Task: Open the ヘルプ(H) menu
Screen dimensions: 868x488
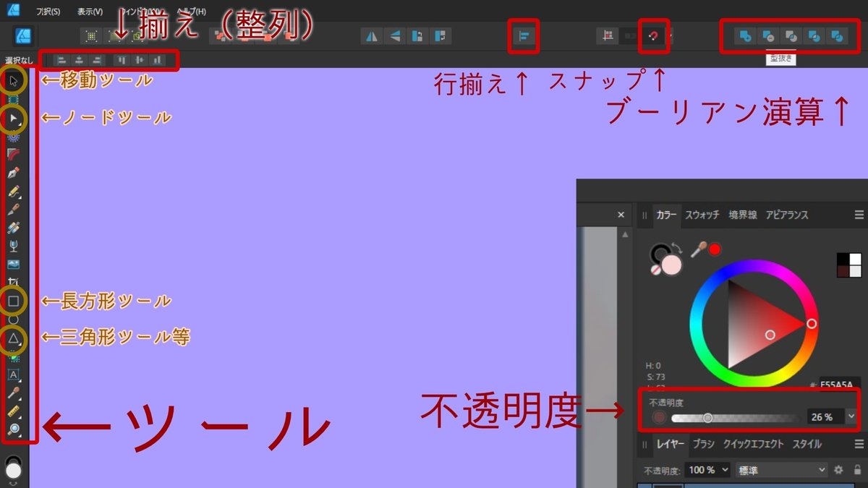Action: pos(192,12)
